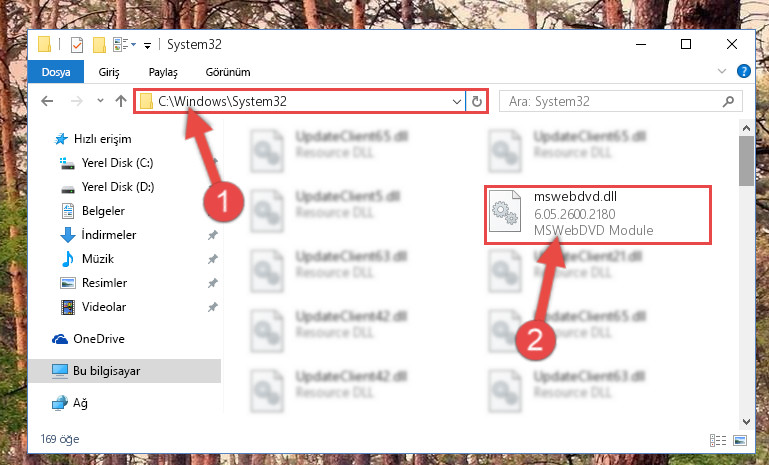This screenshot has width=769, height=465.
Task: Switch to the Görünüm ribbon tab
Action: pyautogui.click(x=228, y=72)
